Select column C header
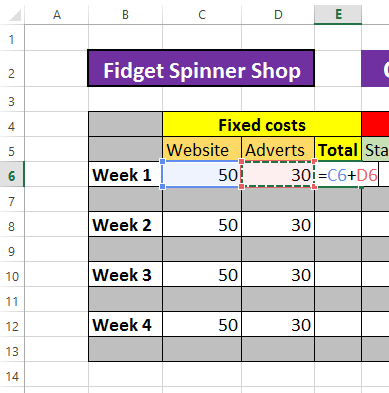Screen dimensions: 389x393 click(x=202, y=15)
